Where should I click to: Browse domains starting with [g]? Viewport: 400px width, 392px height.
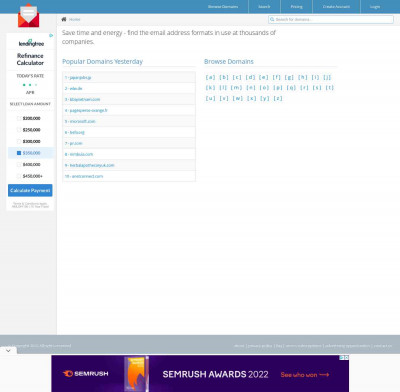[x=289, y=77]
